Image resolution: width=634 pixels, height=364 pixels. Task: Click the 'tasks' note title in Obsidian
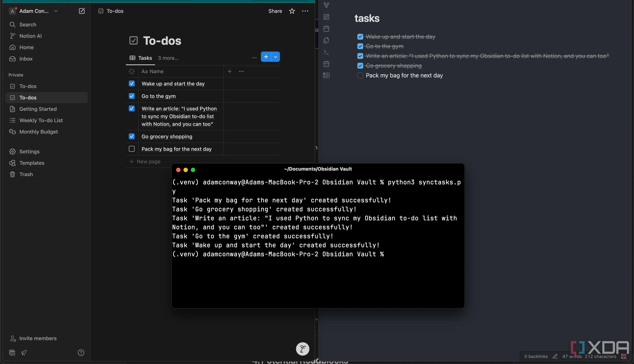tap(367, 18)
